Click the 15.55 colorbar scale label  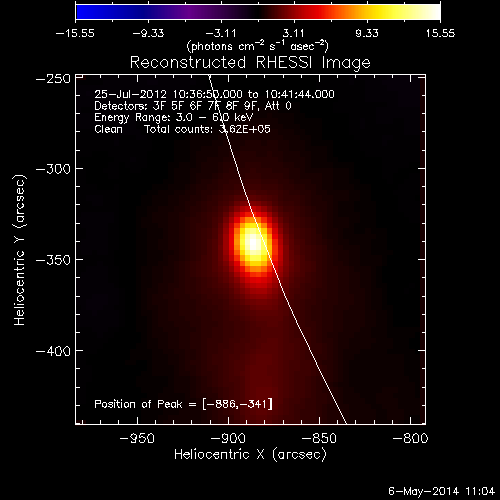click(x=440, y=33)
